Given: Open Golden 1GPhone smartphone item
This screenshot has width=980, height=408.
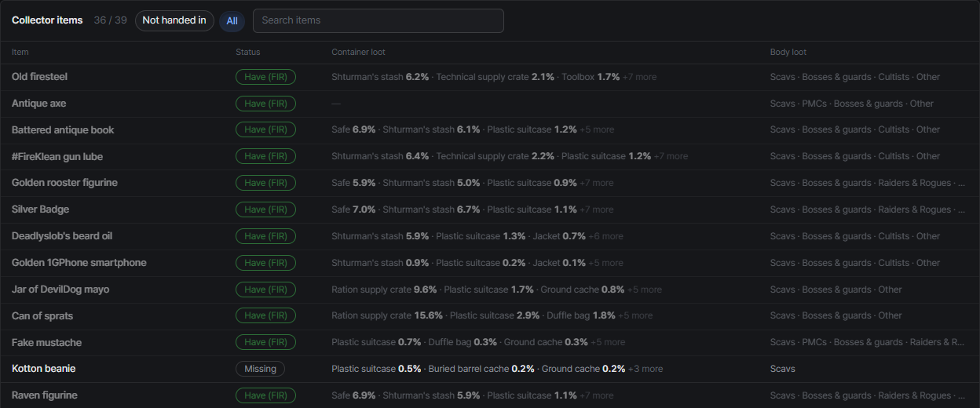Looking at the screenshot, I should coord(79,263).
